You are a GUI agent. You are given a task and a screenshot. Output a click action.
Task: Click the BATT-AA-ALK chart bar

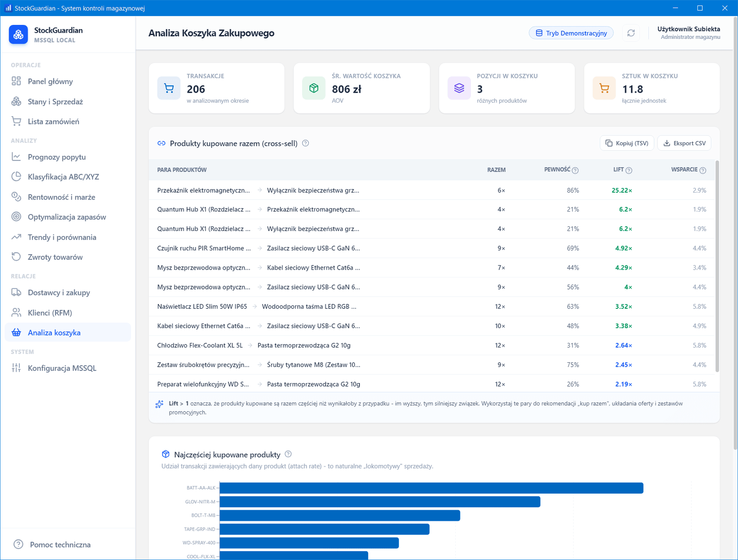click(431, 488)
